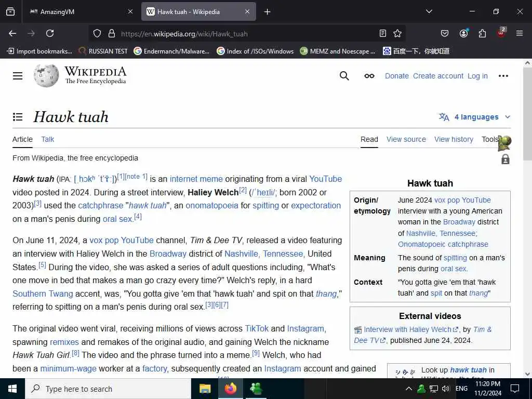This screenshot has height=399, width=532.
Task: Click the volume icon in the system tray
Action: (x=445, y=389)
